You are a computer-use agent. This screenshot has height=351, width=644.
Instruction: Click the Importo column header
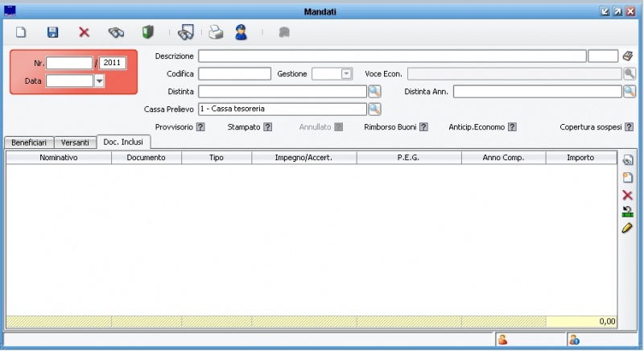tap(580, 158)
